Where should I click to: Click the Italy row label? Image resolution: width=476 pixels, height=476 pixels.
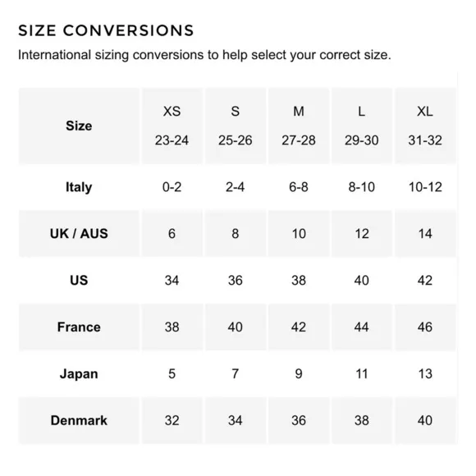click(x=79, y=187)
